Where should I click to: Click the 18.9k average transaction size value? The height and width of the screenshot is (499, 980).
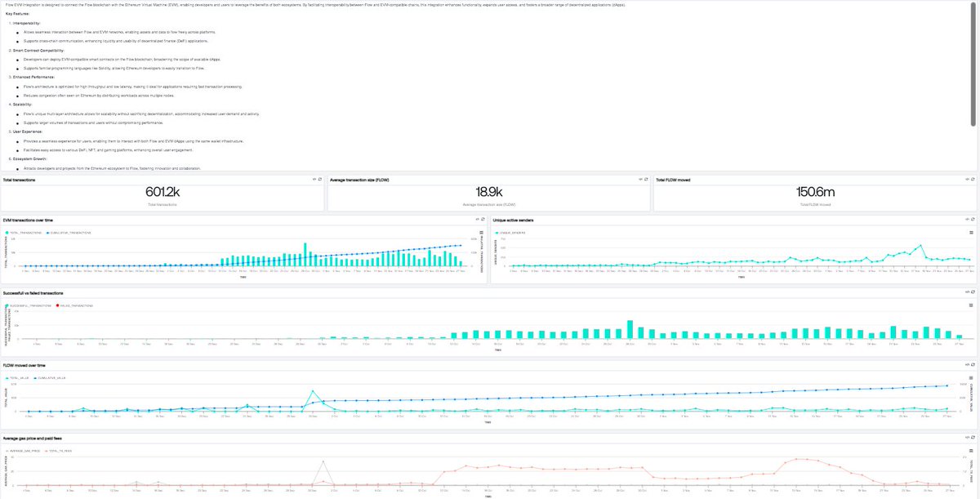(488, 191)
